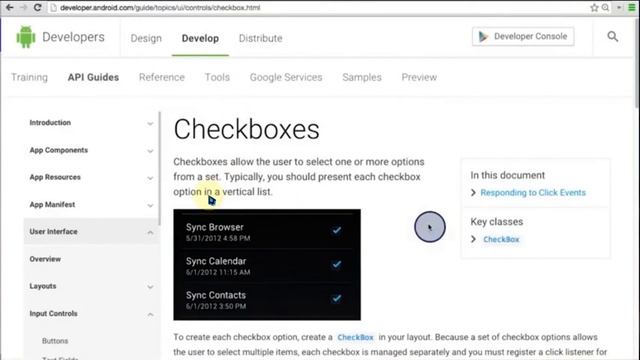Open the Preview section
The image size is (640, 360).
(x=419, y=77)
